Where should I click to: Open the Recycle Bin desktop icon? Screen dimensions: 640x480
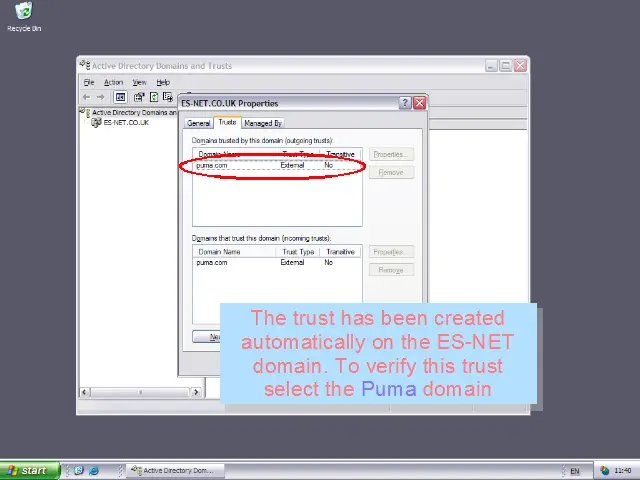[x=24, y=17]
